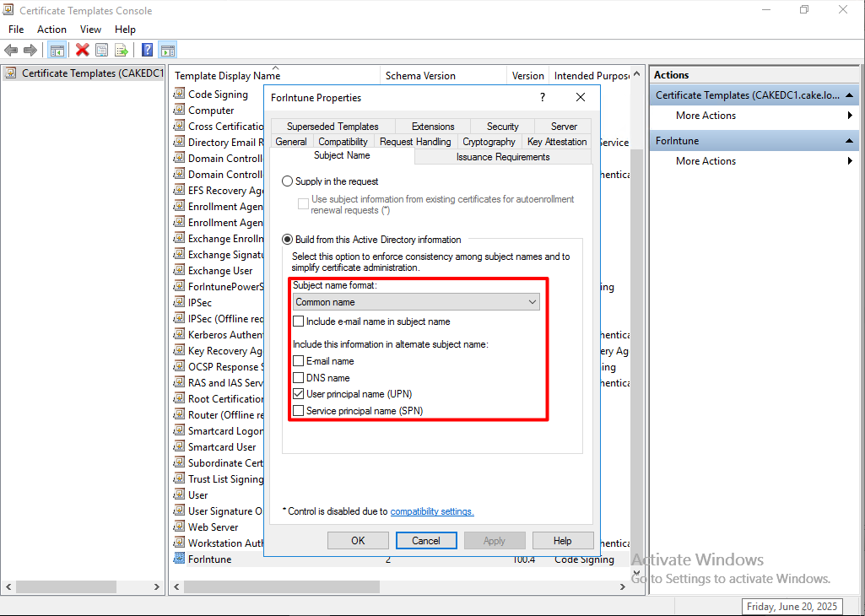Click the blue Help toolbar icon
Image resolution: width=865 pixels, height=616 pixels.
point(147,50)
